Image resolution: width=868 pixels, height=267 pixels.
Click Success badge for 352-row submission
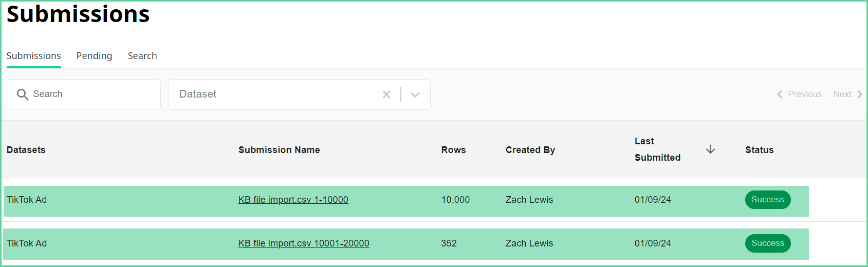pyautogui.click(x=767, y=243)
